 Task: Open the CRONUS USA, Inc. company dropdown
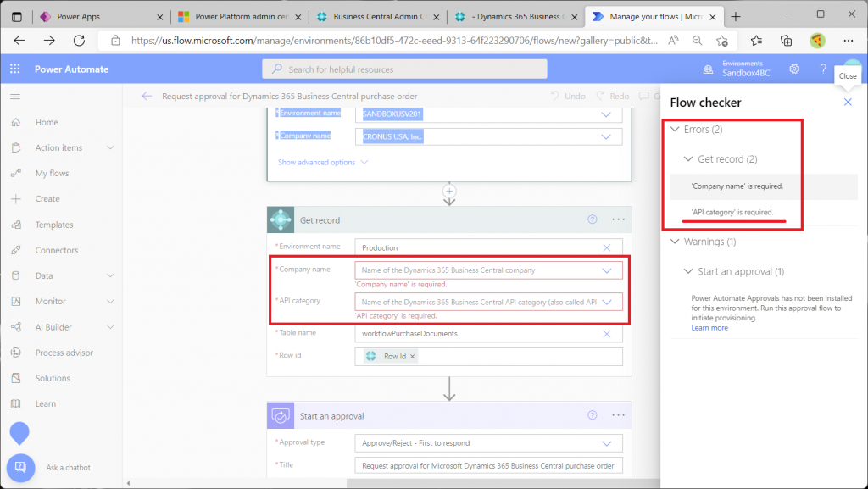tap(606, 136)
